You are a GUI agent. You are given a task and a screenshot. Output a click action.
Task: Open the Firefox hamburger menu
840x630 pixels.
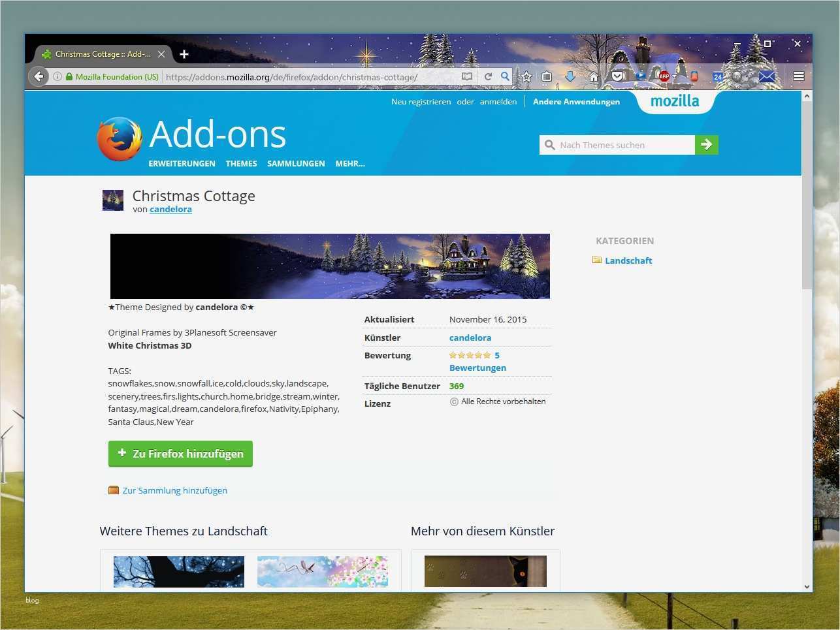[x=798, y=76]
